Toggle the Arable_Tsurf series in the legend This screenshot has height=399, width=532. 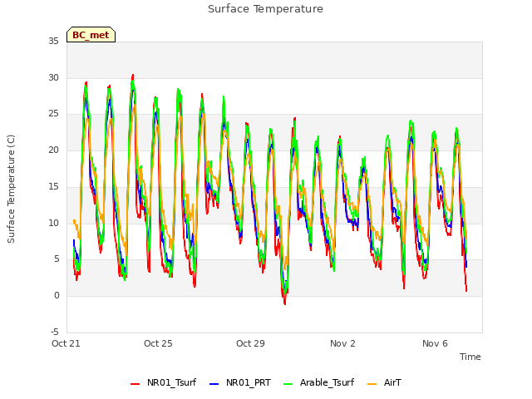click(x=318, y=382)
